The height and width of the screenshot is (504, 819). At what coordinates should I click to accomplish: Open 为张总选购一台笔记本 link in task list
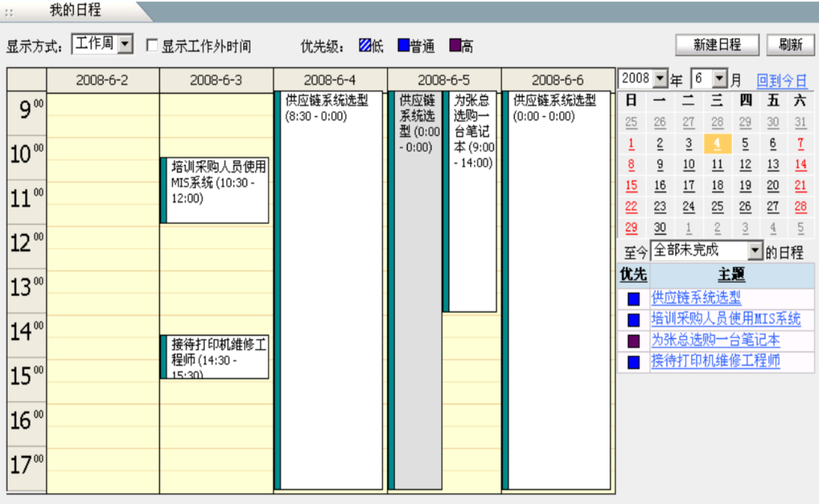tap(716, 340)
